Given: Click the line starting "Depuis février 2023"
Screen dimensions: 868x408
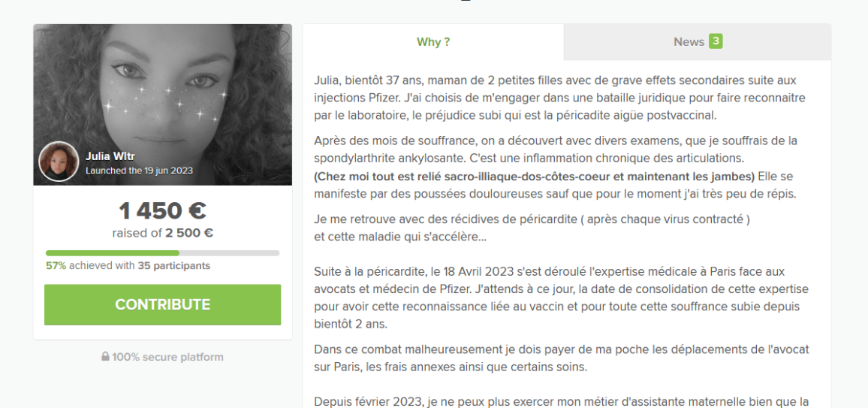Looking at the screenshot, I should (562, 401).
